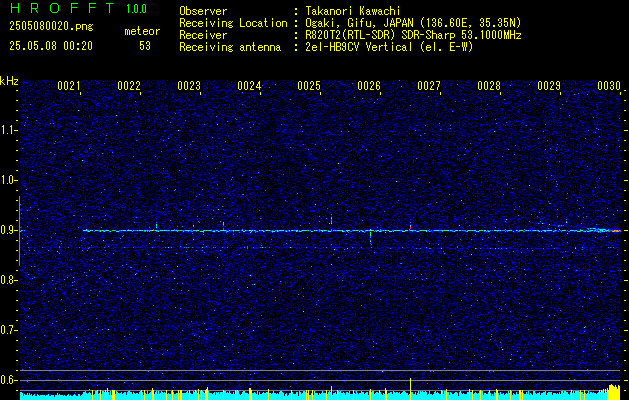Click the 0026 time marker
Image resolution: width=629 pixels, height=400 pixels.
click(x=369, y=86)
